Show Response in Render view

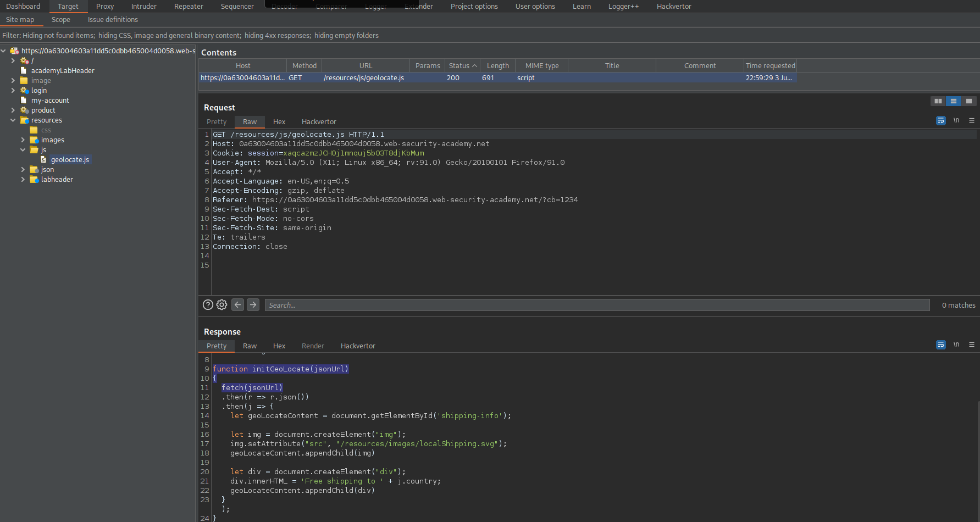point(313,346)
